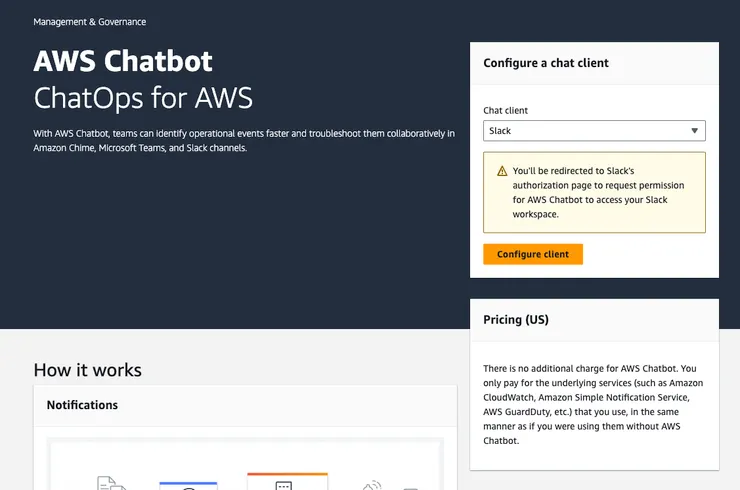Click the arrow of the Chat client selector
Screen dimensions: 740x490
point(694,131)
